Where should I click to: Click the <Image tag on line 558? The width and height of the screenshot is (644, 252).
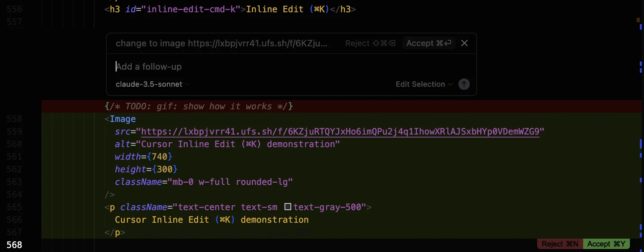120,119
